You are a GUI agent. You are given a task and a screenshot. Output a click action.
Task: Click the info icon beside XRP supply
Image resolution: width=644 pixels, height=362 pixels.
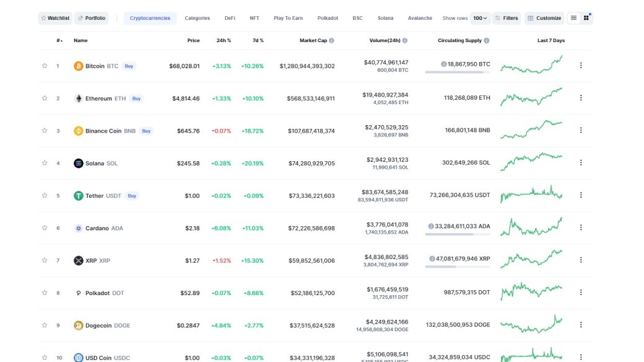[432, 258]
